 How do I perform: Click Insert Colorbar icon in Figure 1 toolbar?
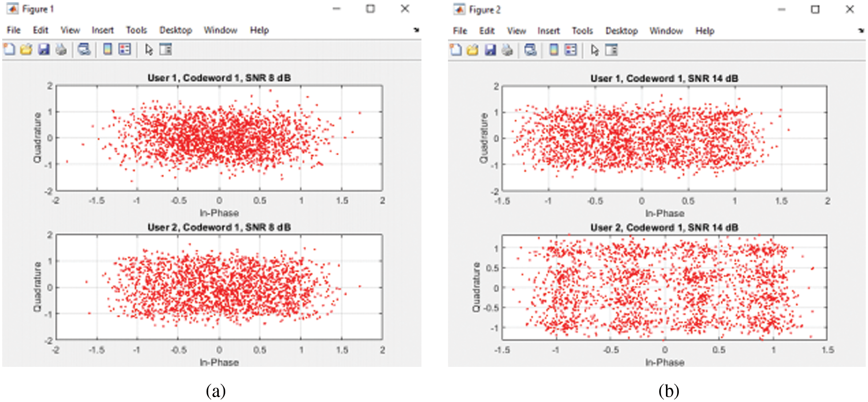(107, 49)
